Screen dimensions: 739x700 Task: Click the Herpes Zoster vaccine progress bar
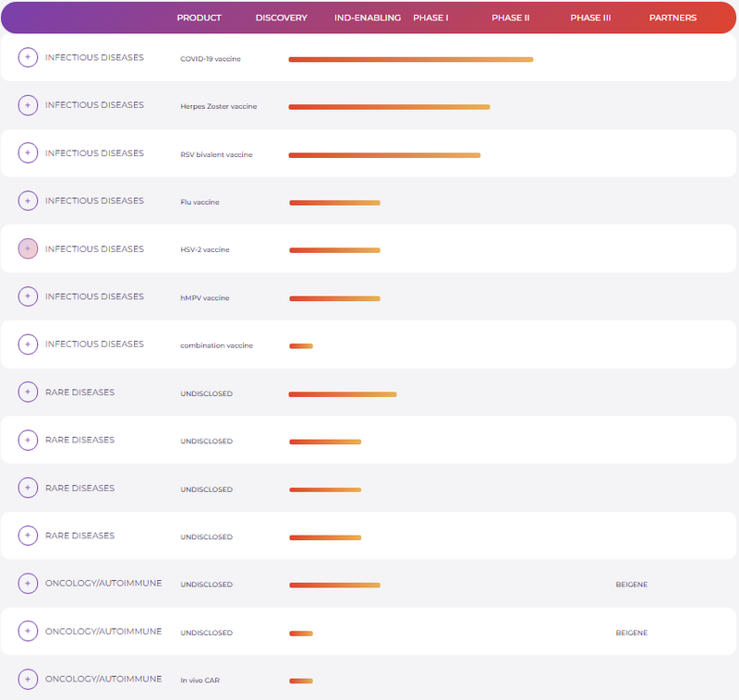(x=389, y=107)
